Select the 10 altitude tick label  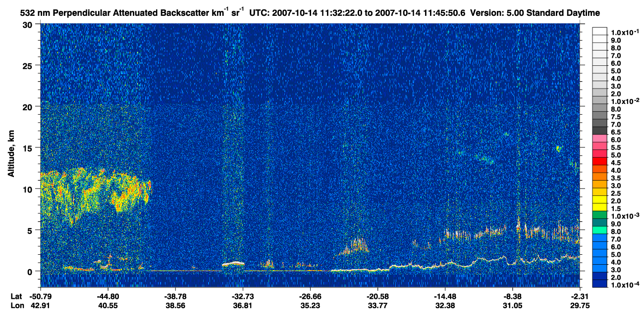(28, 189)
